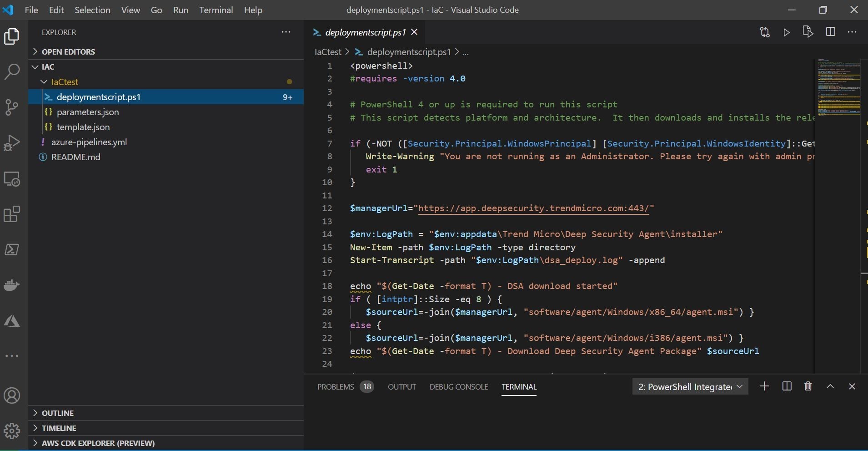Viewport: 868px width, 451px height.
Task: Collapse the IaCtest folder
Action: [x=44, y=82]
